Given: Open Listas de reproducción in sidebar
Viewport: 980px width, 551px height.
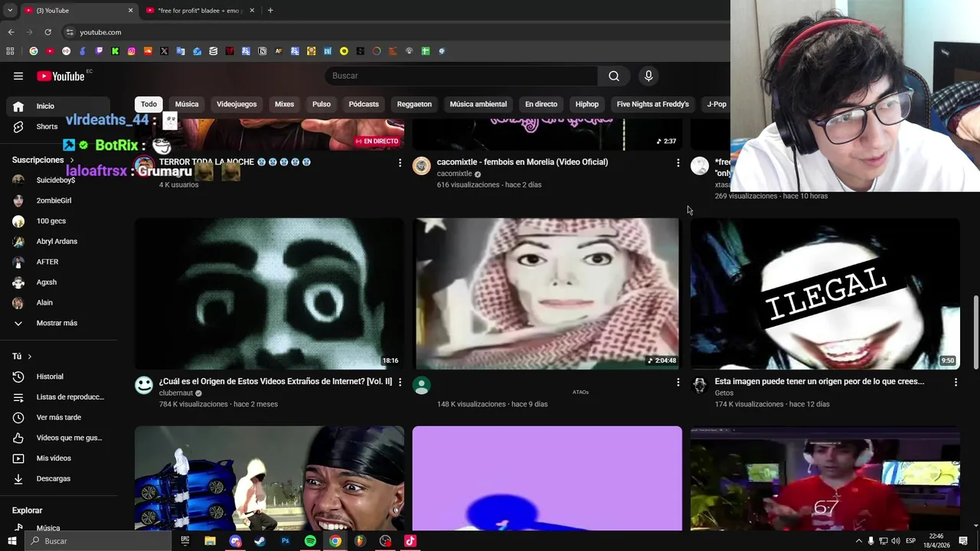Looking at the screenshot, I should pyautogui.click(x=58, y=396).
